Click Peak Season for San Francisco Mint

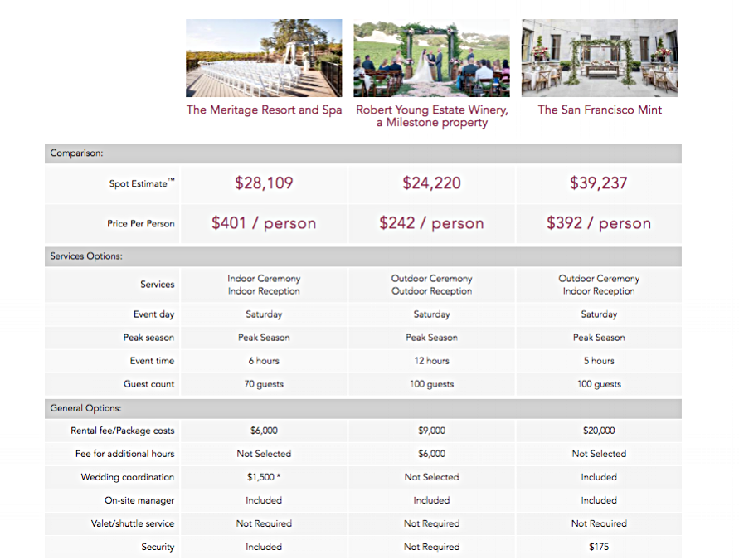pos(599,338)
